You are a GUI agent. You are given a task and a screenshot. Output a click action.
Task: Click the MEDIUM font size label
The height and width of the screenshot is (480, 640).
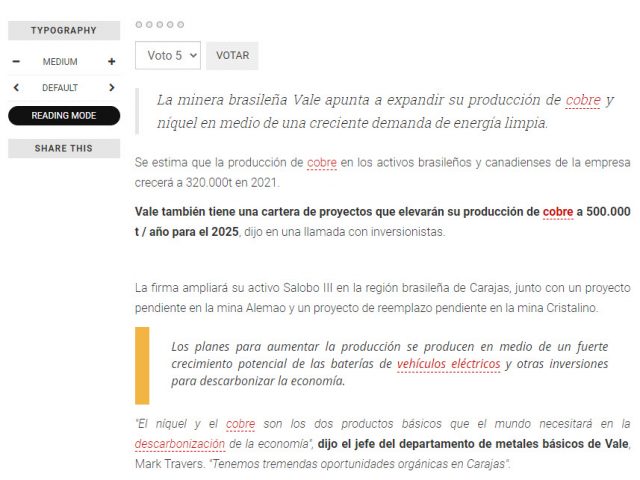coord(60,62)
